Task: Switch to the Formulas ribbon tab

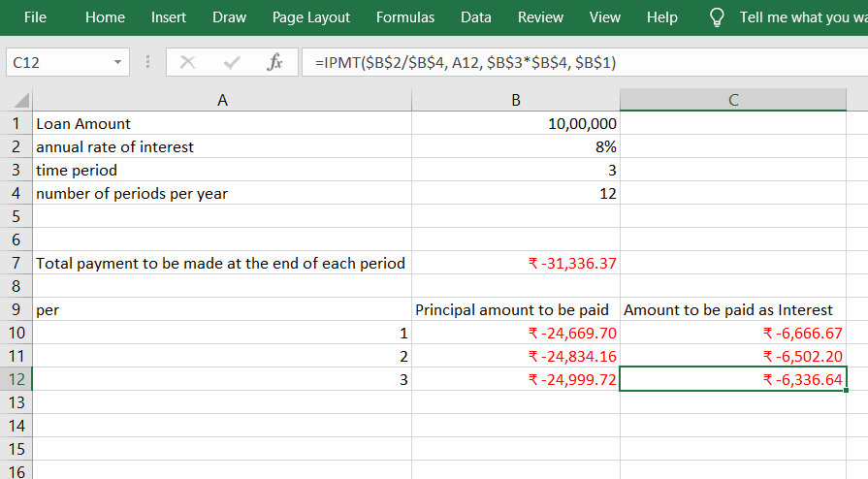Action: coord(405,17)
